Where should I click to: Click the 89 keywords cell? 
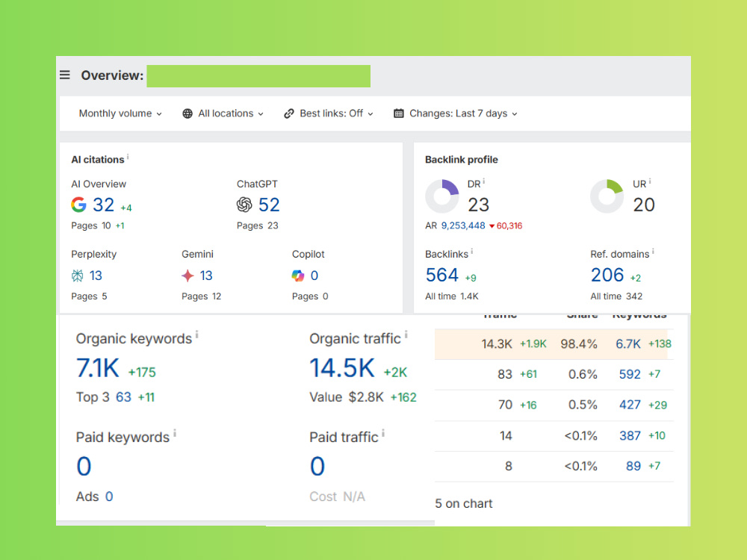633,466
